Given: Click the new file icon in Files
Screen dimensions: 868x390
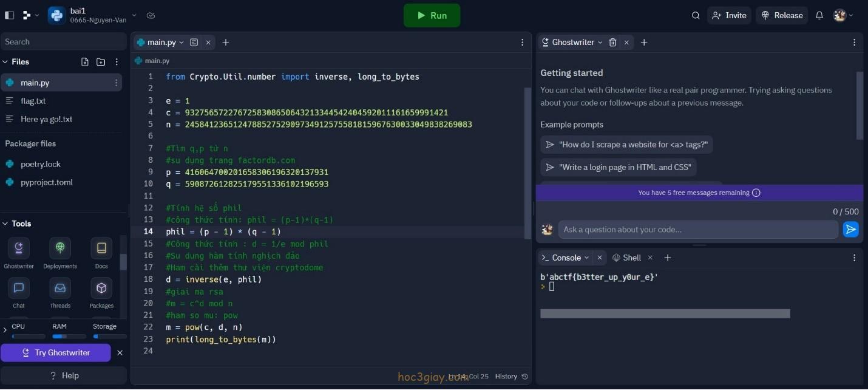Looking at the screenshot, I should point(85,62).
